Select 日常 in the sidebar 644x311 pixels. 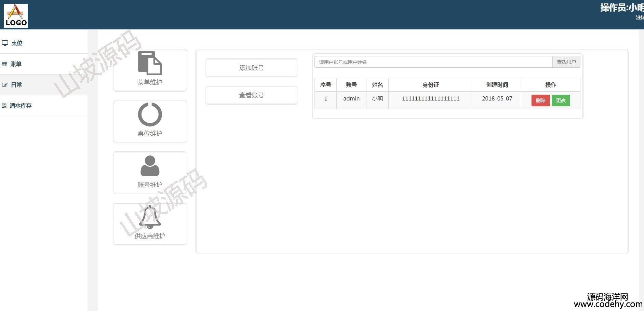[x=16, y=85]
